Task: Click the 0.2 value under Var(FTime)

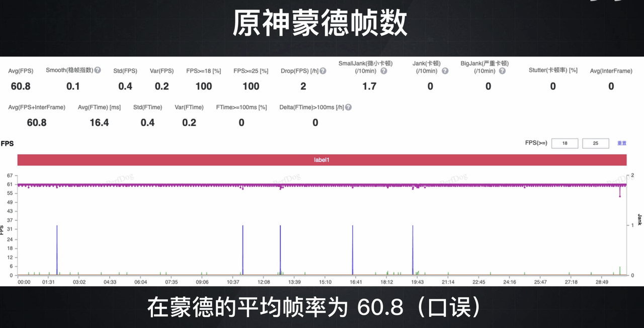Action: (x=189, y=122)
